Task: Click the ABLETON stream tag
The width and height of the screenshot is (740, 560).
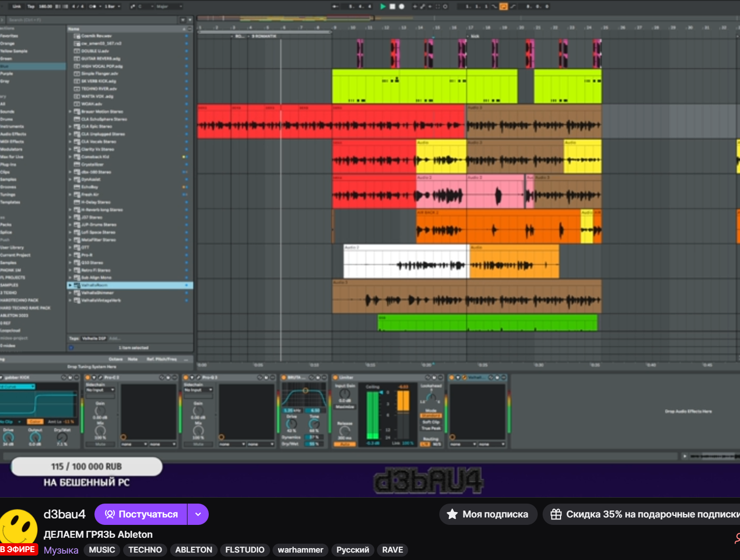Action: 193,550
